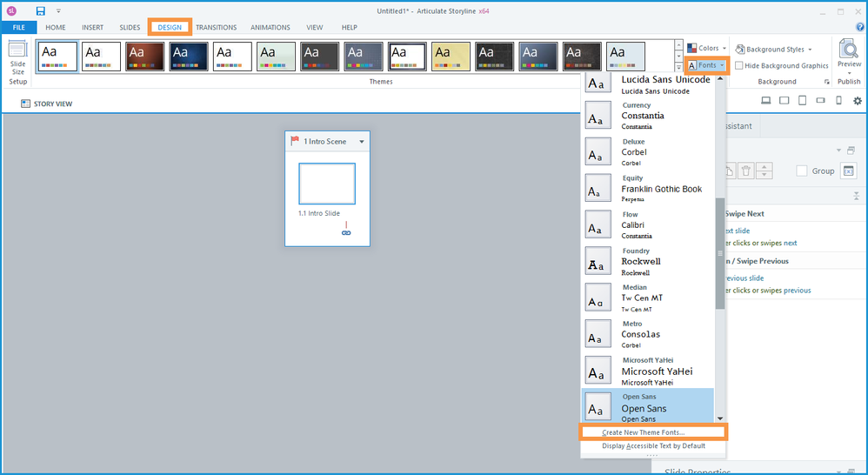Click the Save icon in quick access toolbar
The width and height of the screenshot is (868, 475).
click(40, 11)
